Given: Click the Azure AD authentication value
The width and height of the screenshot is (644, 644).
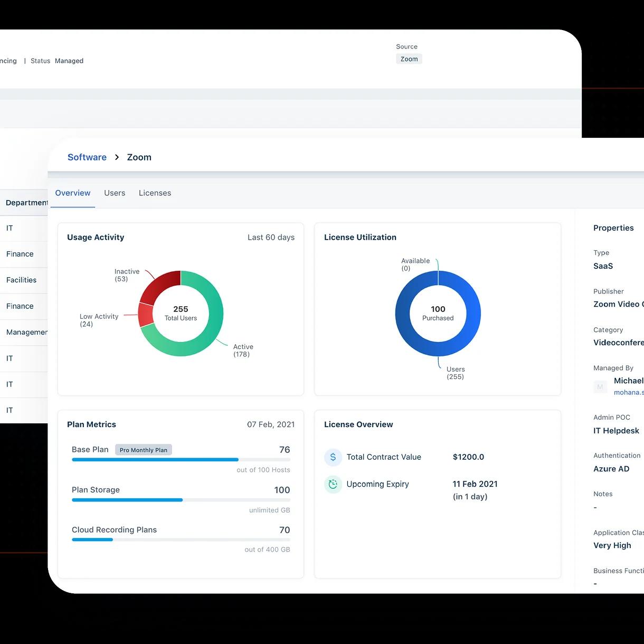Looking at the screenshot, I should pyautogui.click(x=611, y=469).
